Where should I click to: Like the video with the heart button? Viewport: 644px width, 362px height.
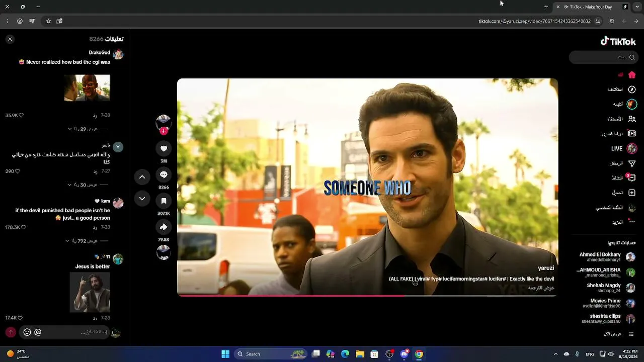pos(164,148)
